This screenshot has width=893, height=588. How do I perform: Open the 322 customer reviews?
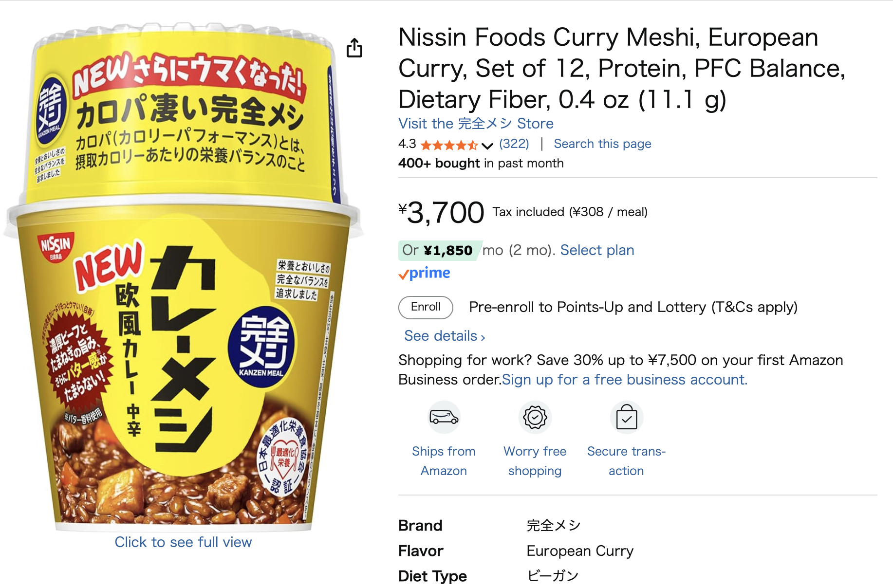(x=514, y=144)
